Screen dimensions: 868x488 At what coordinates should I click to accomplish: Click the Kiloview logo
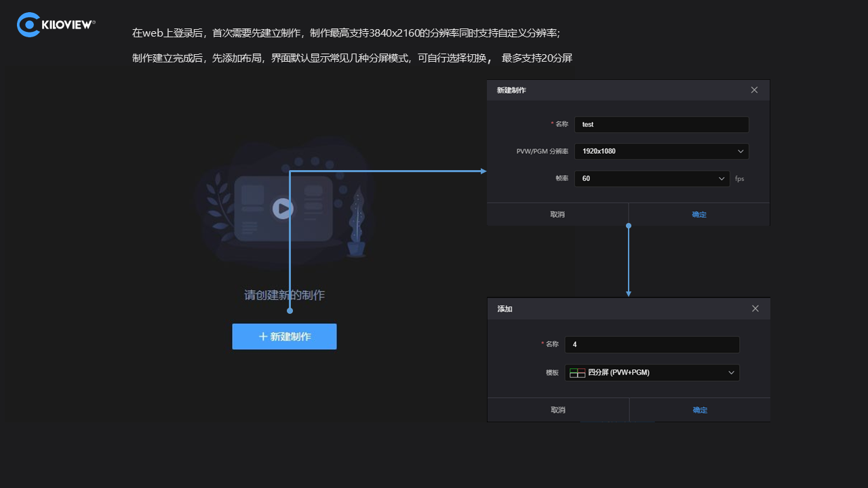(x=56, y=24)
